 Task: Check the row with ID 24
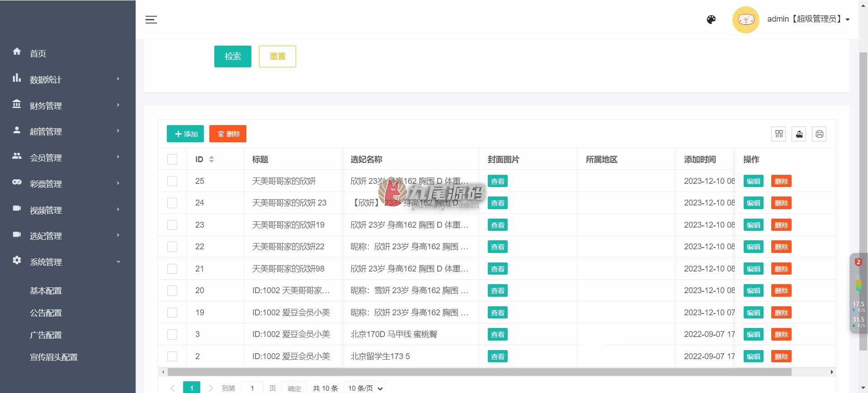[x=172, y=203]
